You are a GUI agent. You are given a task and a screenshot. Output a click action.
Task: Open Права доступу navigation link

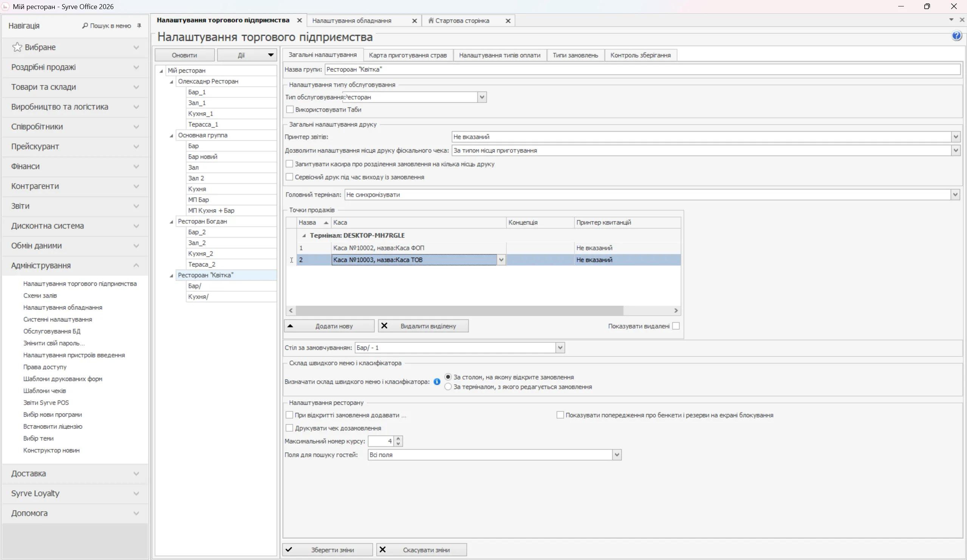45,367
